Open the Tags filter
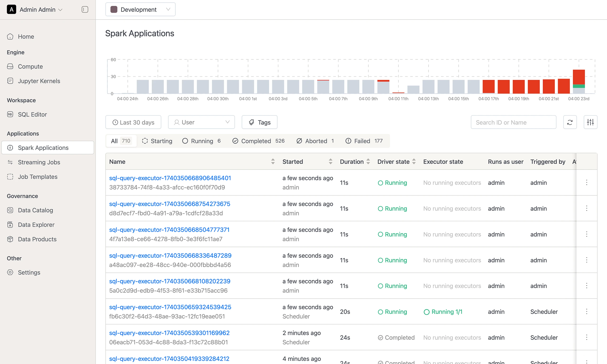The width and height of the screenshot is (607, 364). (x=260, y=122)
